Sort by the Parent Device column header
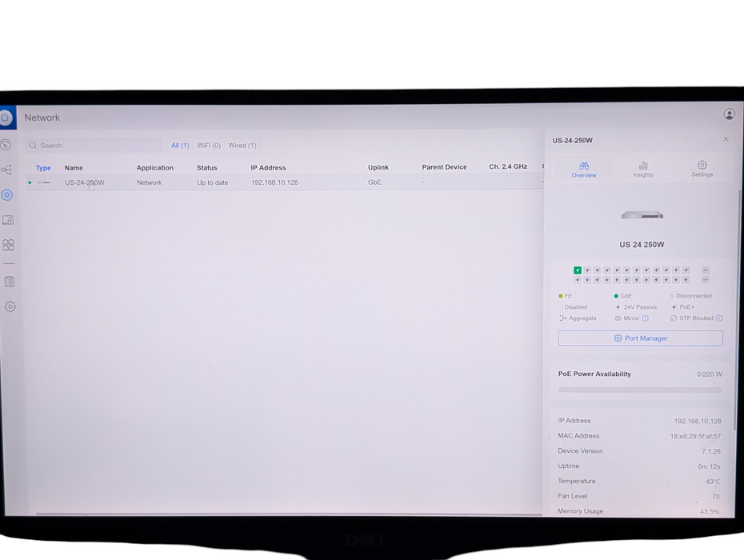This screenshot has width=744, height=560. (444, 167)
